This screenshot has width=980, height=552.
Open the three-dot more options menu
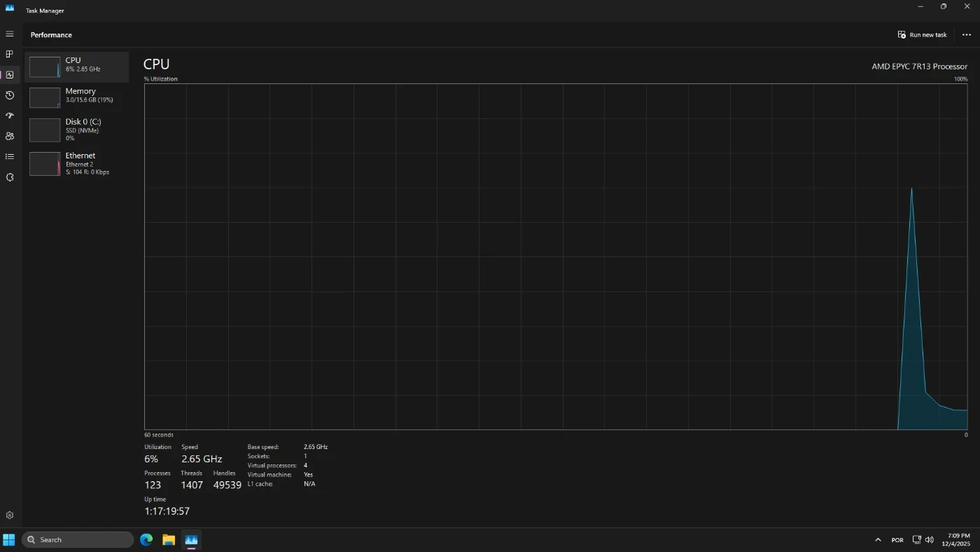click(966, 34)
